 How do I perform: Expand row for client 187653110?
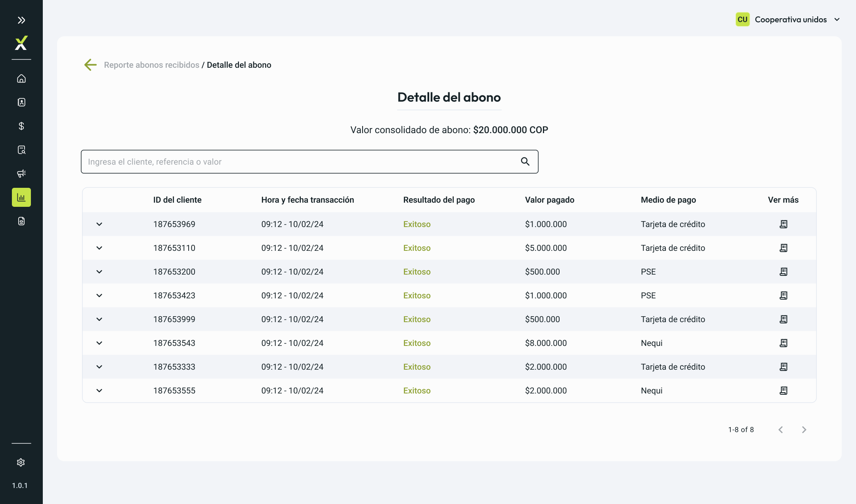(99, 248)
